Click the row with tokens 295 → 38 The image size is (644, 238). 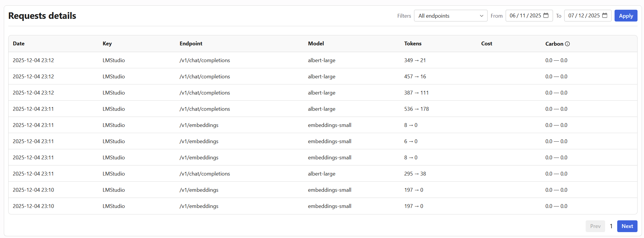(415, 174)
